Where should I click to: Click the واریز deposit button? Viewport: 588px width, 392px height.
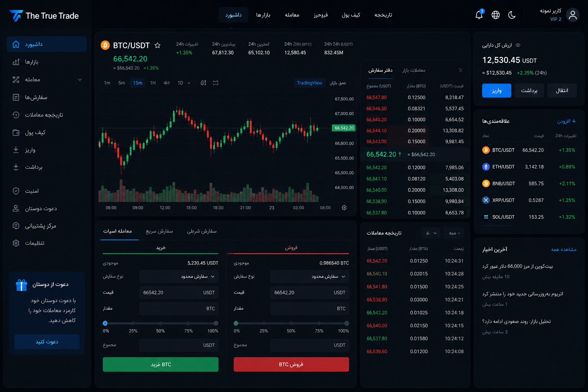pos(497,90)
